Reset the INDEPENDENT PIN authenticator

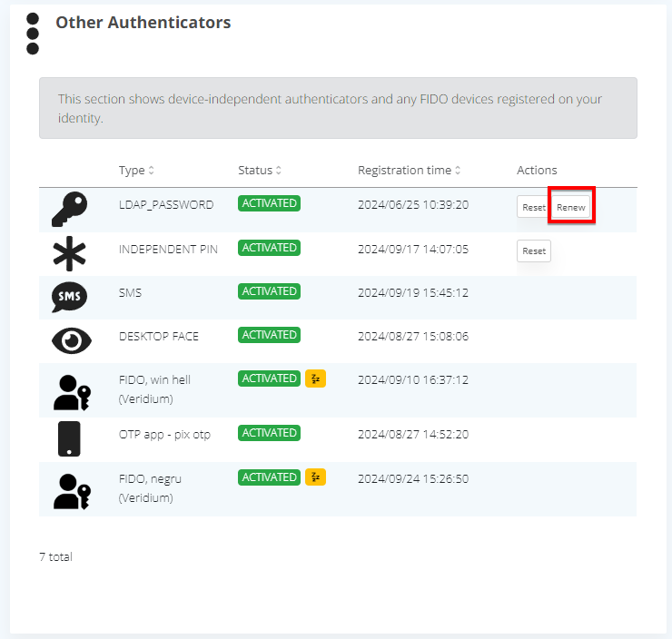tap(534, 251)
